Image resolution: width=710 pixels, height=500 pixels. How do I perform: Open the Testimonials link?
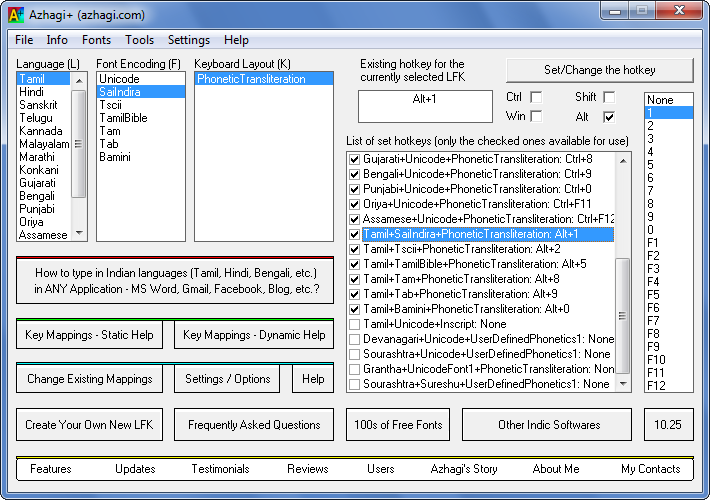point(221,469)
